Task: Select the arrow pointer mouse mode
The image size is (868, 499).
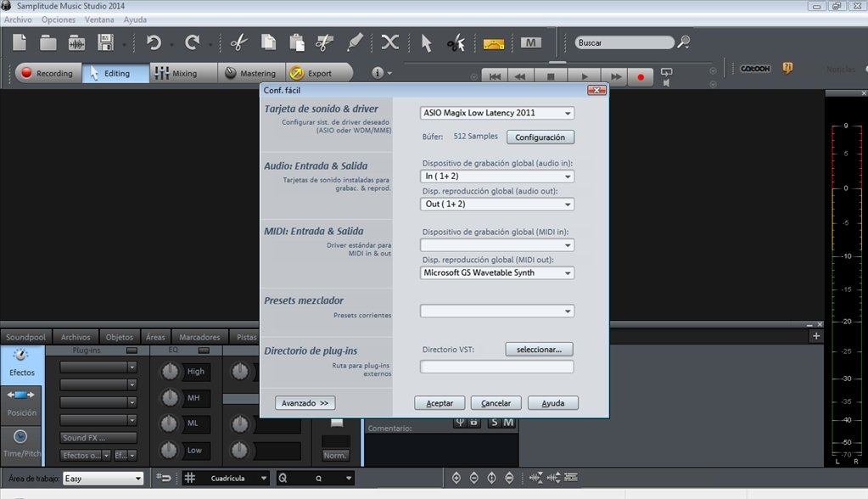Action: click(426, 42)
